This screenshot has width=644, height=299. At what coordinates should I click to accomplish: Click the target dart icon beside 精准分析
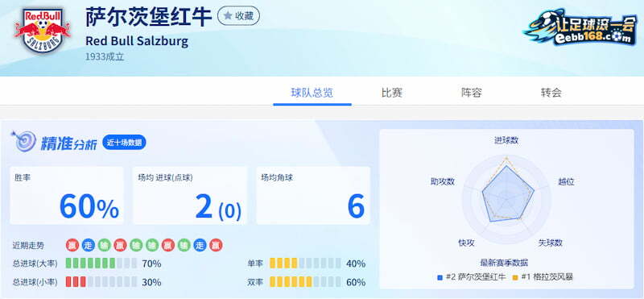(24, 142)
